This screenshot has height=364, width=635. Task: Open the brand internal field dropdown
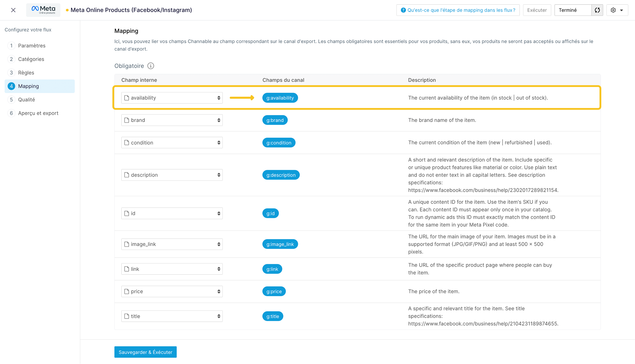(172, 120)
